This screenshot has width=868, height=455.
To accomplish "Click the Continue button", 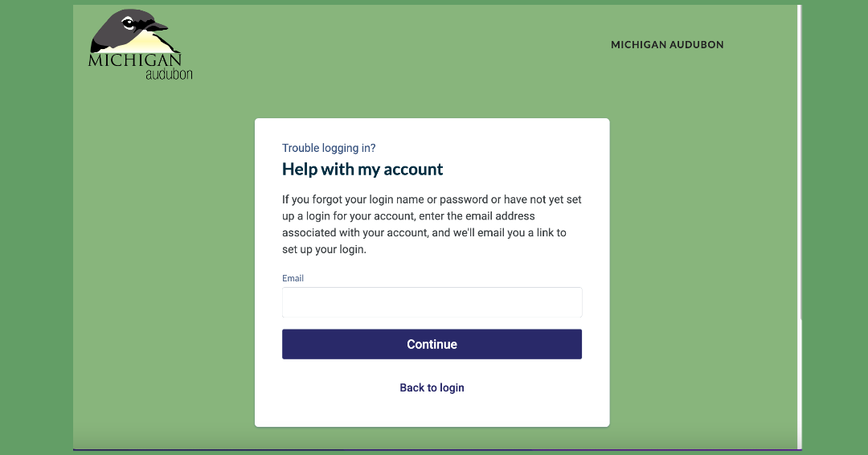I will [432, 344].
